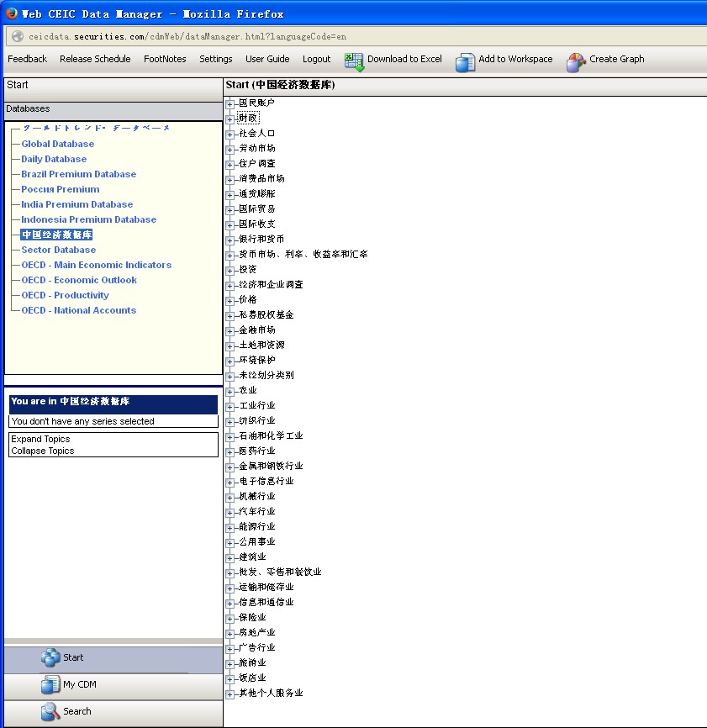This screenshot has height=728, width=707.
Task: Open Brazil Premium Database
Action: pos(78,174)
